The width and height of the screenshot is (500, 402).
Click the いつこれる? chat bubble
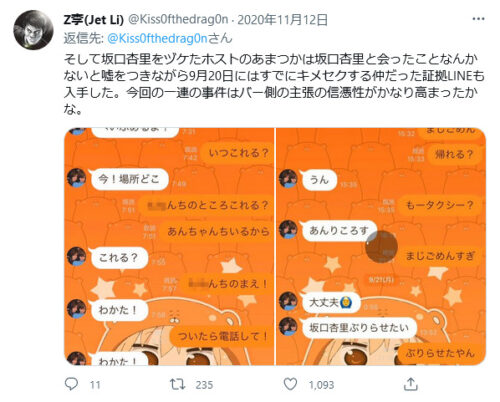coord(238,153)
